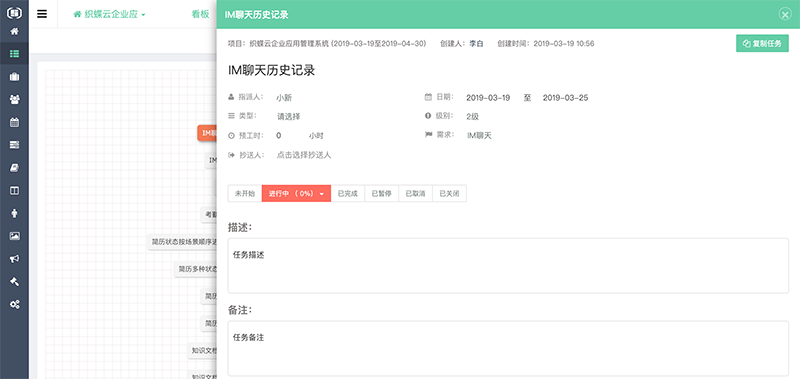The image size is (800, 379).
Task: Close the IM聊天历史记录 panel
Action: [785, 14]
